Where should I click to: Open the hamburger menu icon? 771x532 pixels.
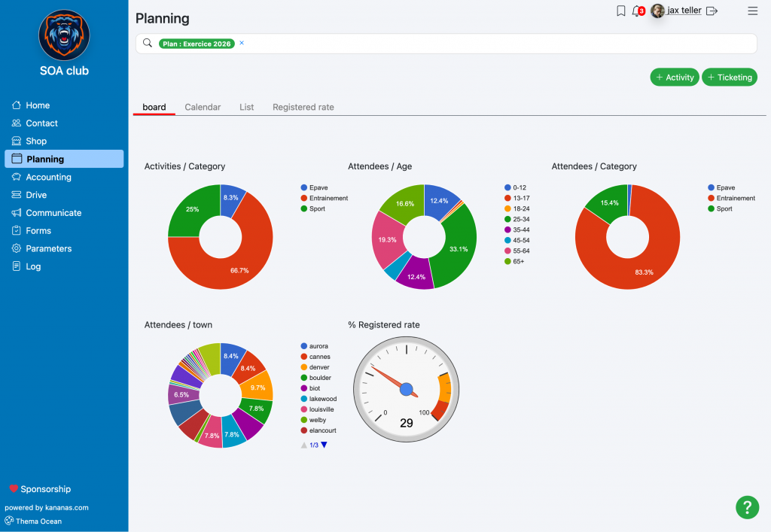click(752, 11)
